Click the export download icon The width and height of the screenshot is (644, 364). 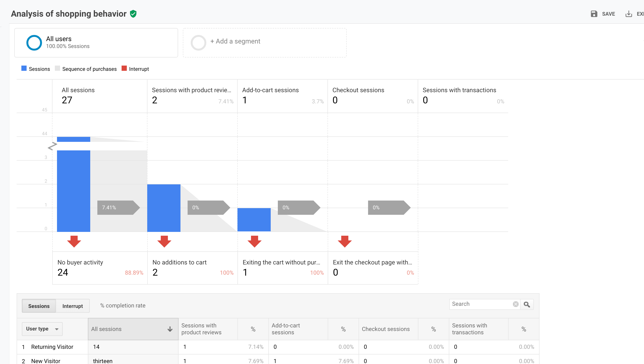pyautogui.click(x=629, y=14)
